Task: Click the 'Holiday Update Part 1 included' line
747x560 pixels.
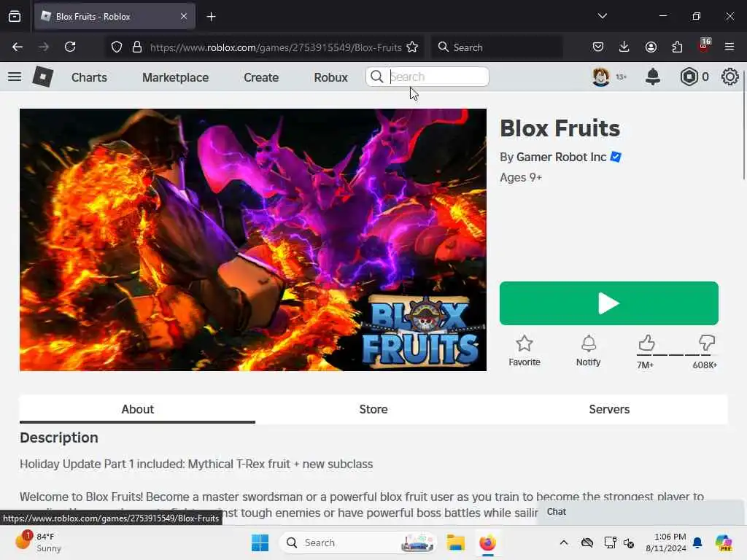Action: pyautogui.click(x=196, y=464)
